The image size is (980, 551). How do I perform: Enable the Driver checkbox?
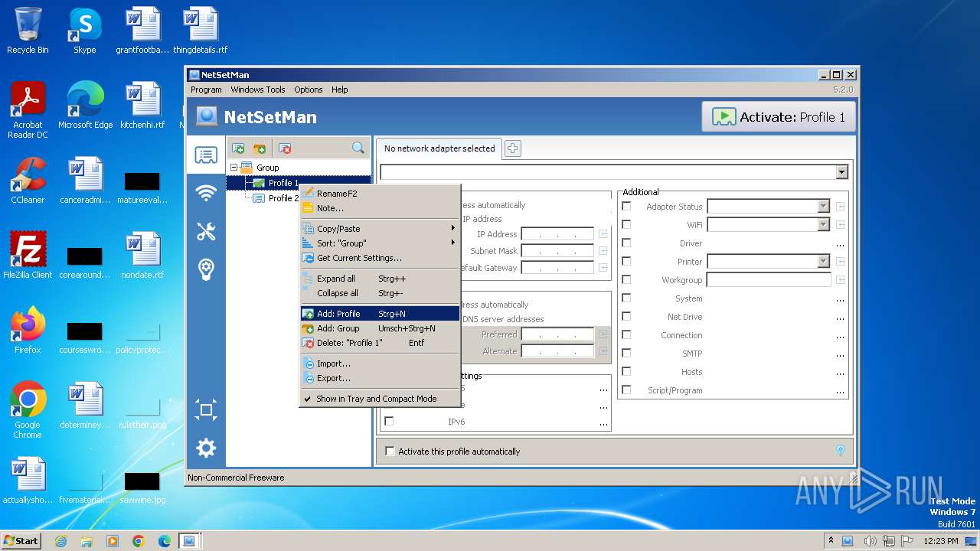coord(626,243)
